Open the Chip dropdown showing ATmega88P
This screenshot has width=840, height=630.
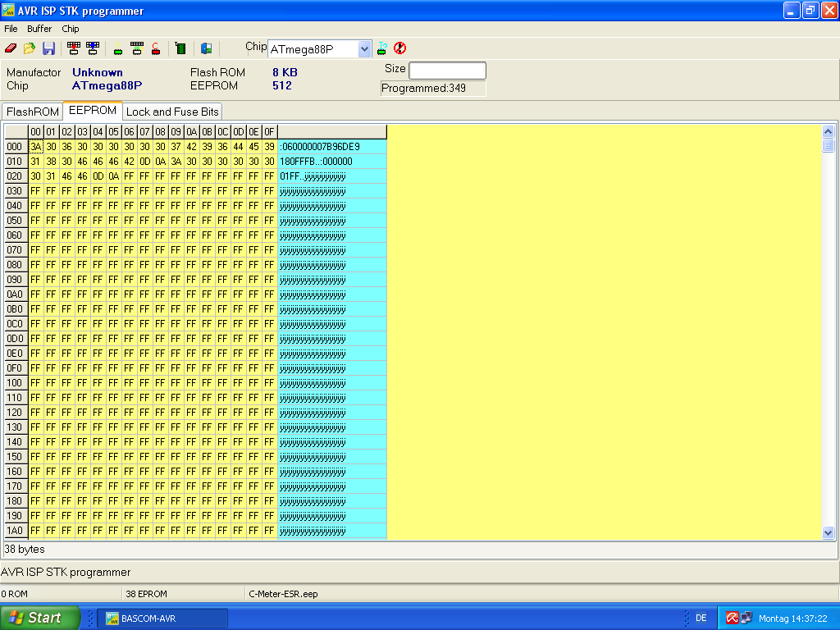tap(364, 49)
